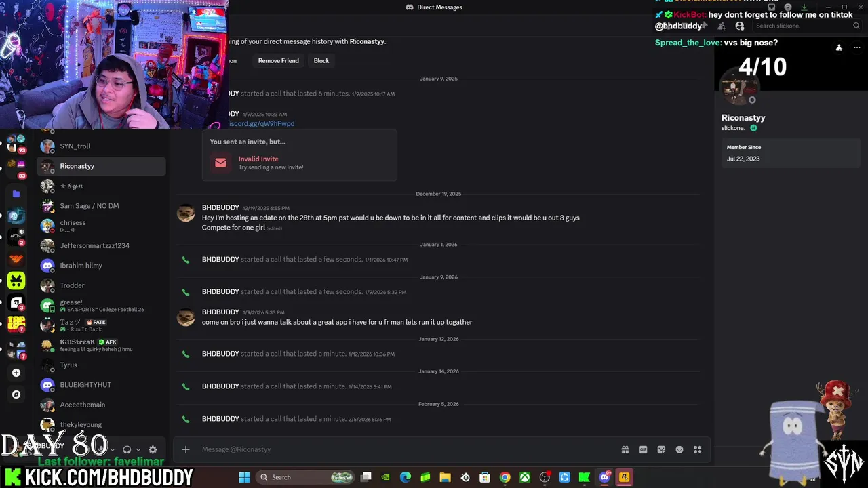Select Sam Sage / NO DM conversation
This screenshot has width=868, height=488.
coord(101,206)
